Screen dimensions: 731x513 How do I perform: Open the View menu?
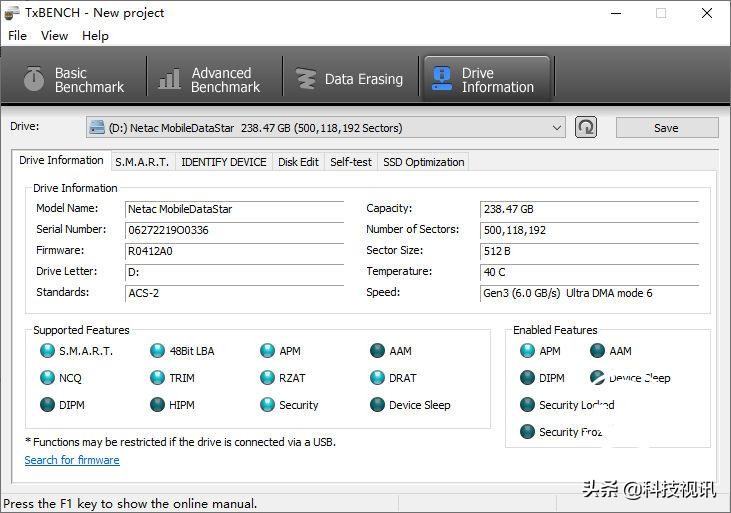[x=54, y=35]
